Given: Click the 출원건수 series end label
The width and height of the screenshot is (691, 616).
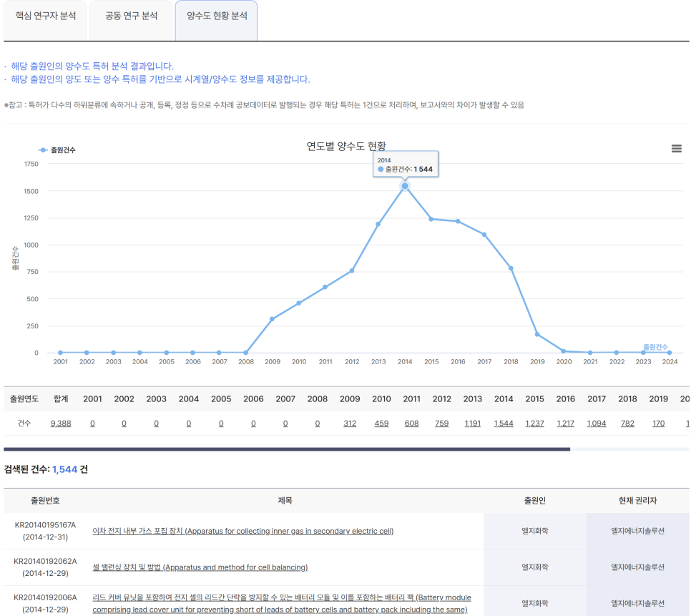Looking at the screenshot, I should [x=655, y=347].
